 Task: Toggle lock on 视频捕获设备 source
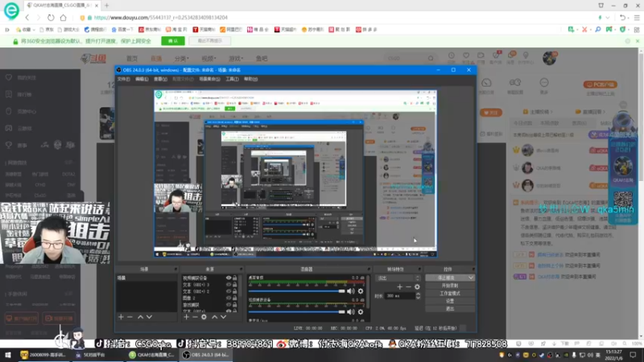pyautogui.click(x=235, y=278)
